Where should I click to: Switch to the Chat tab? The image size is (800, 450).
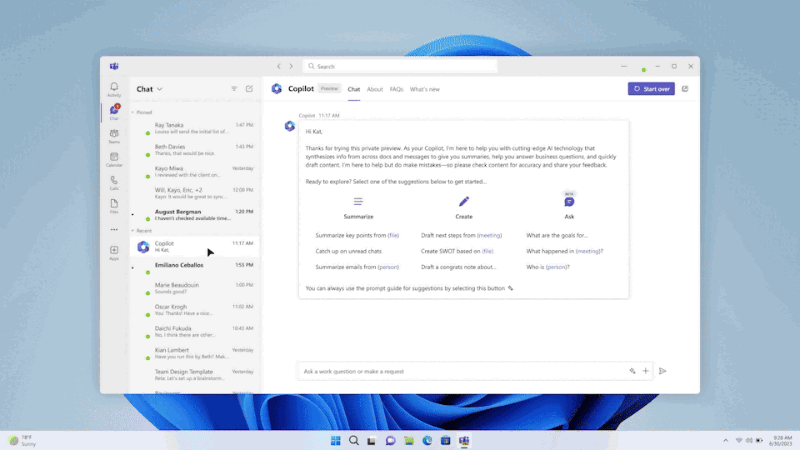click(354, 89)
